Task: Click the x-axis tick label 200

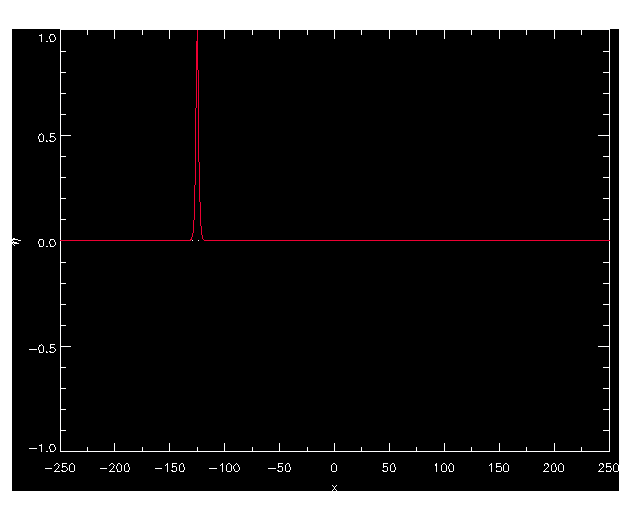Action: (553, 469)
